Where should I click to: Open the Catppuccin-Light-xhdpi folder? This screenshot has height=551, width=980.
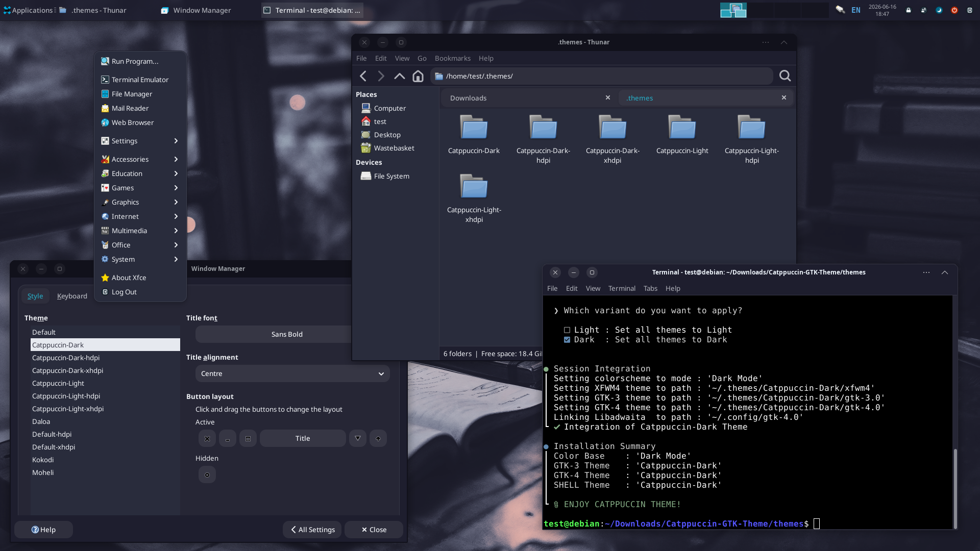(474, 198)
